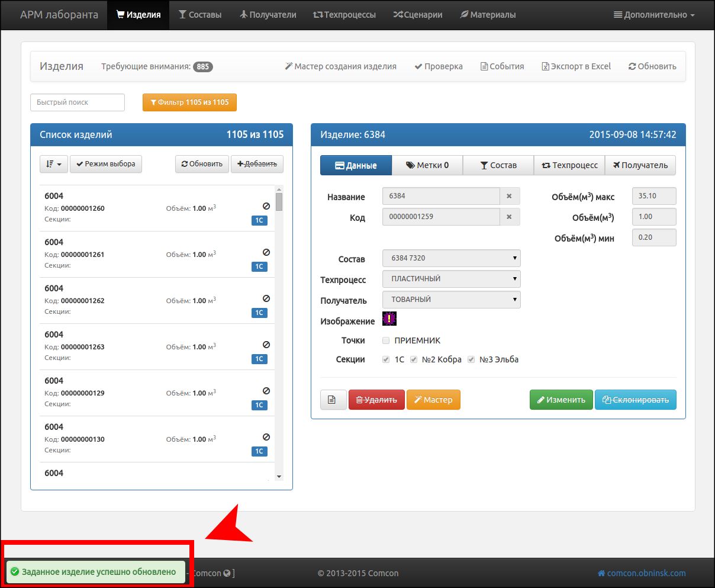Screen dimensions: 715x588
Task: Click Обновить in the page header
Action: pyautogui.click(x=652, y=66)
